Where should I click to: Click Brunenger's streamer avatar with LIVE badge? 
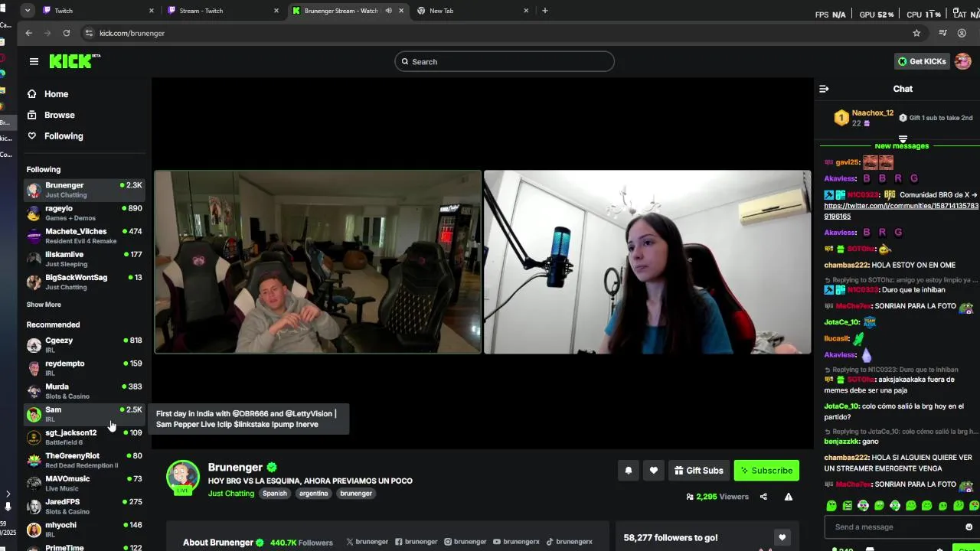[x=183, y=478]
